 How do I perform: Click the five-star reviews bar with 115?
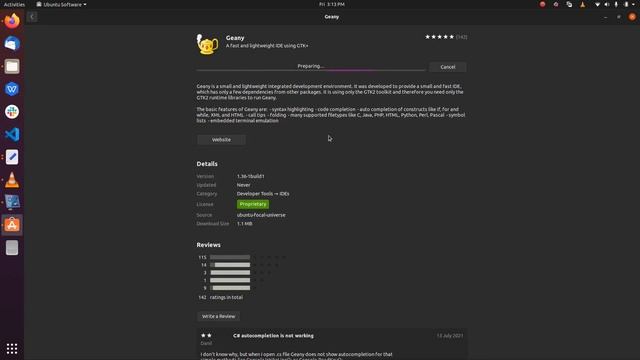coord(230,257)
